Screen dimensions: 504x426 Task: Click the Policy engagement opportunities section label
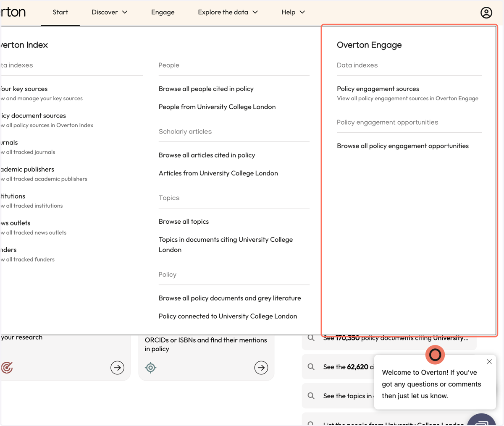pyautogui.click(x=387, y=122)
